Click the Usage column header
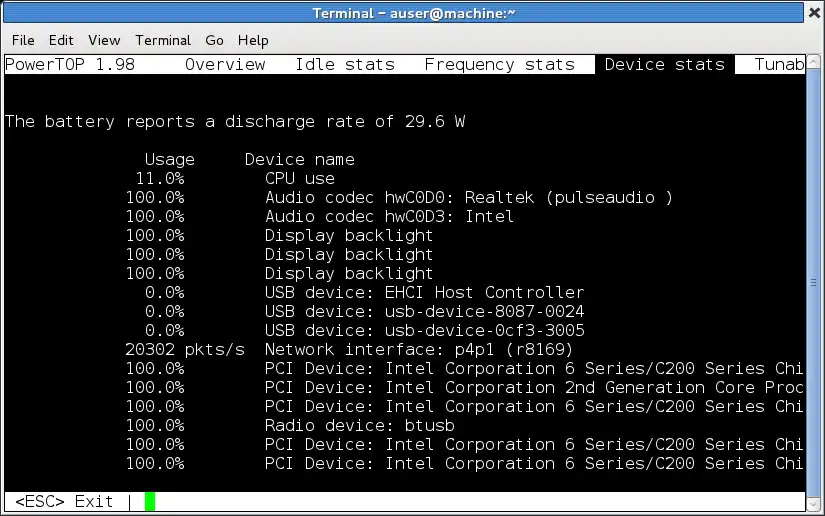 (169, 160)
